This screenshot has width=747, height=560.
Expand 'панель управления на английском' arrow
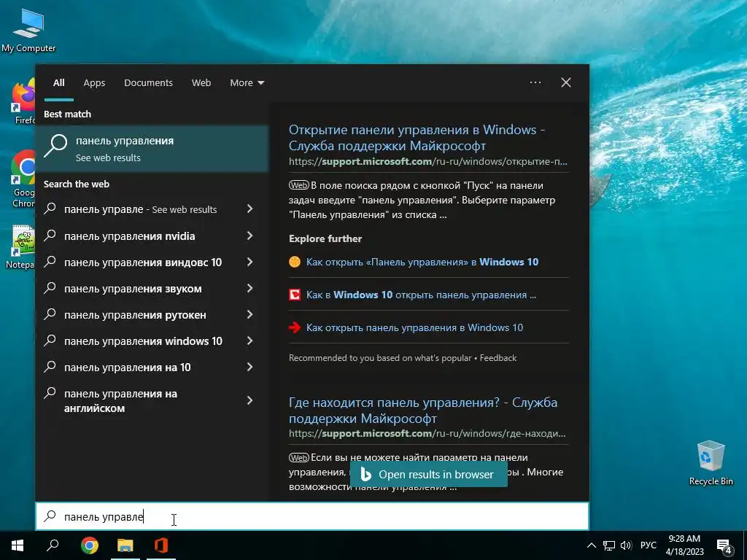tap(249, 400)
